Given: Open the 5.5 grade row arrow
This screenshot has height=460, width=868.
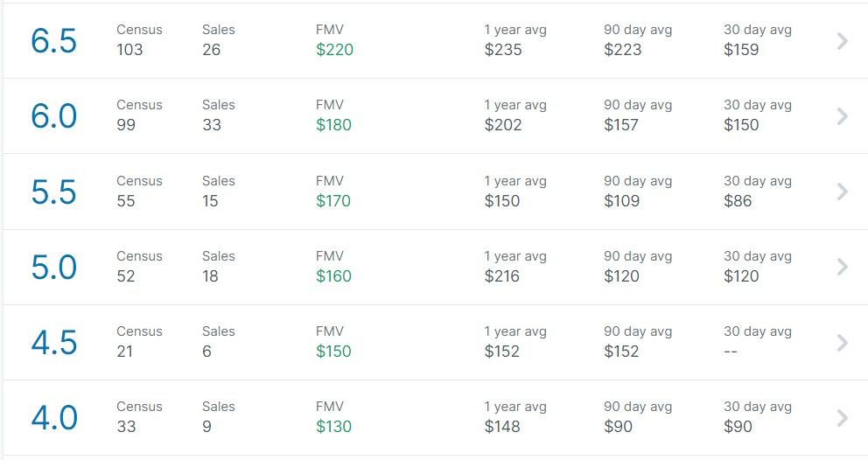Looking at the screenshot, I should click(x=843, y=192).
